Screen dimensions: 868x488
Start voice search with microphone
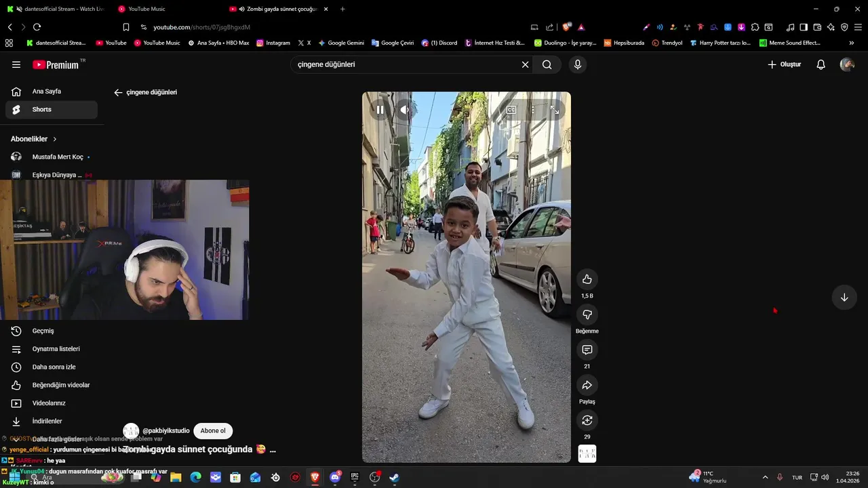pyautogui.click(x=578, y=64)
